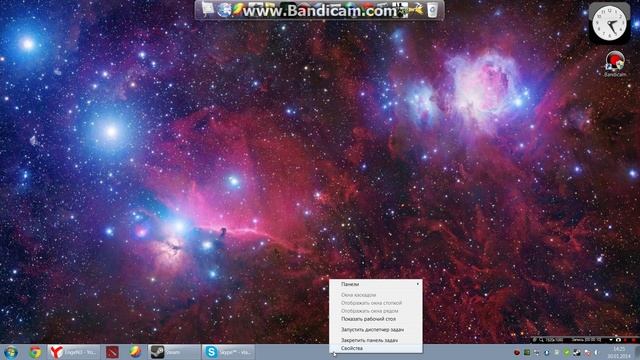Open the recycle bin icon in top dock

point(433,10)
